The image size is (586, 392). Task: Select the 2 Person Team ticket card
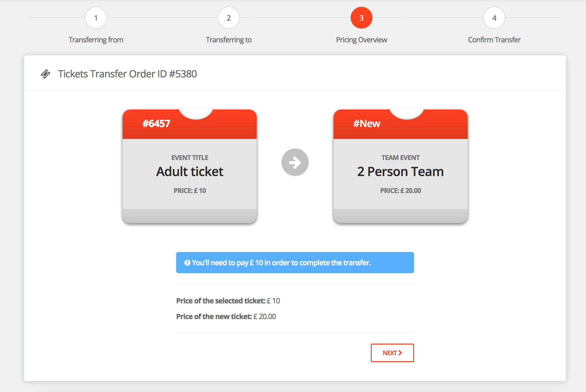(x=400, y=172)
